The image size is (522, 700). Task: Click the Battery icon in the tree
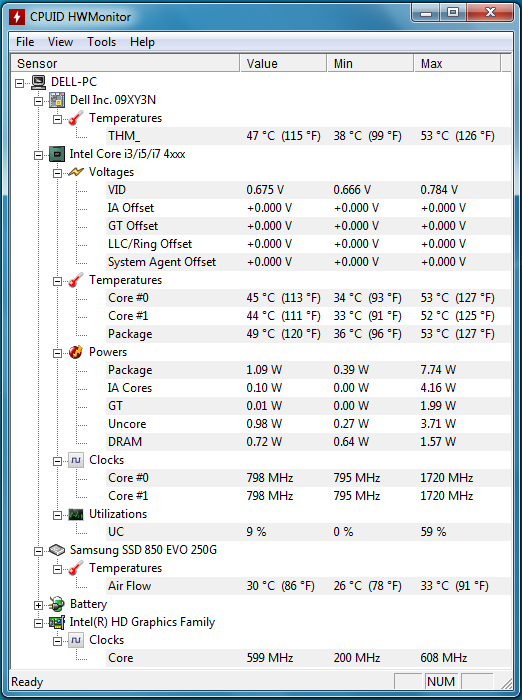[57, 604]
